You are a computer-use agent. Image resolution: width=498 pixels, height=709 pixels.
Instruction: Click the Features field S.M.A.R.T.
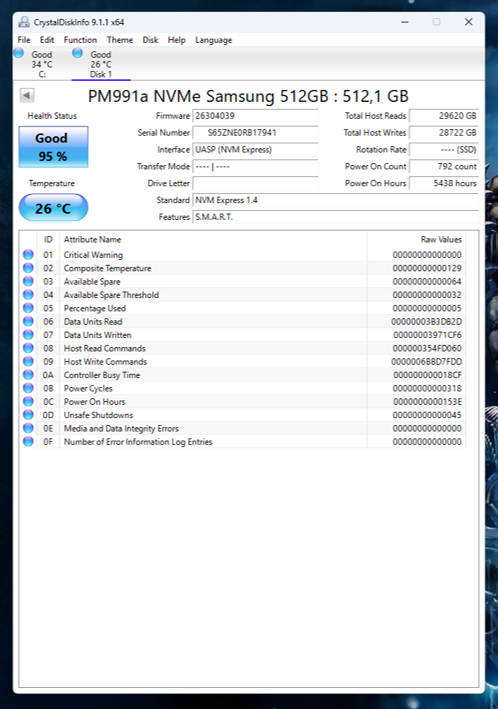click(x=335, y=217)
